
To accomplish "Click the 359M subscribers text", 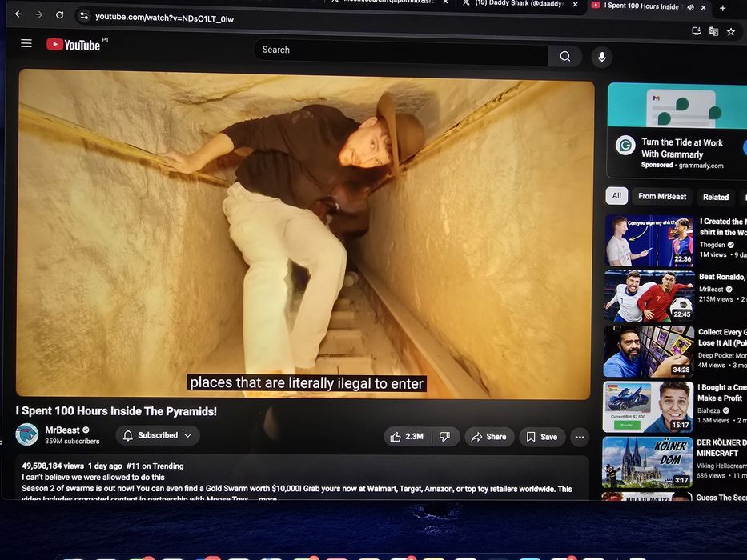I will point(72,442).
